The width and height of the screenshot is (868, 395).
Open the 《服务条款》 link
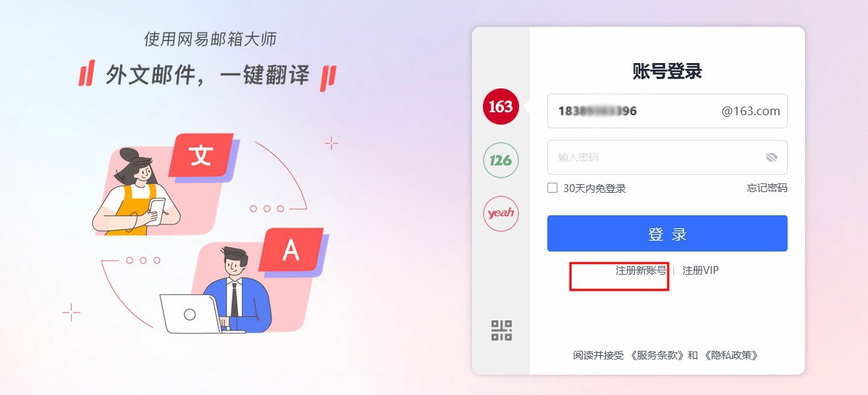point(659,356)
